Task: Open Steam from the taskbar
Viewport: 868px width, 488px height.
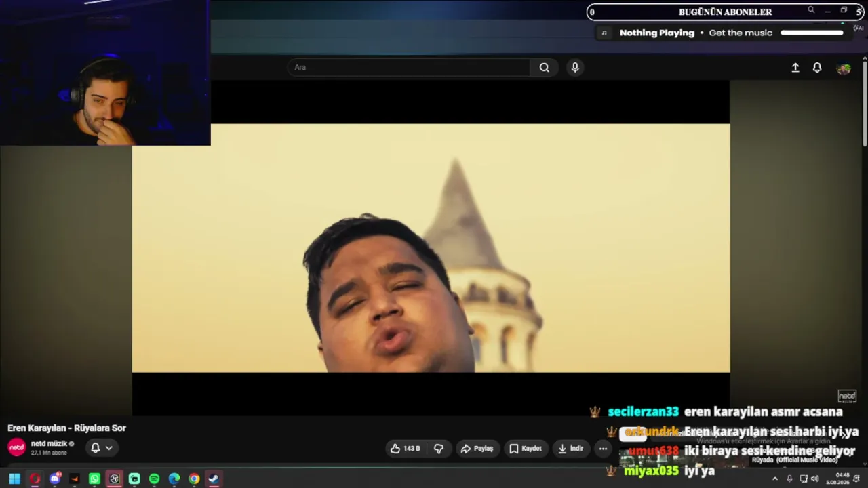Action: pyautogui.click(x=214, y=479)
